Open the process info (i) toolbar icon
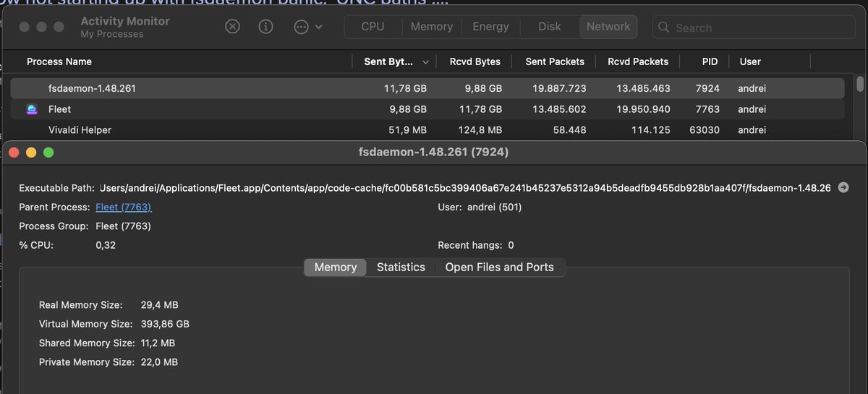The image size is (868, 394). tap(265, 27)
